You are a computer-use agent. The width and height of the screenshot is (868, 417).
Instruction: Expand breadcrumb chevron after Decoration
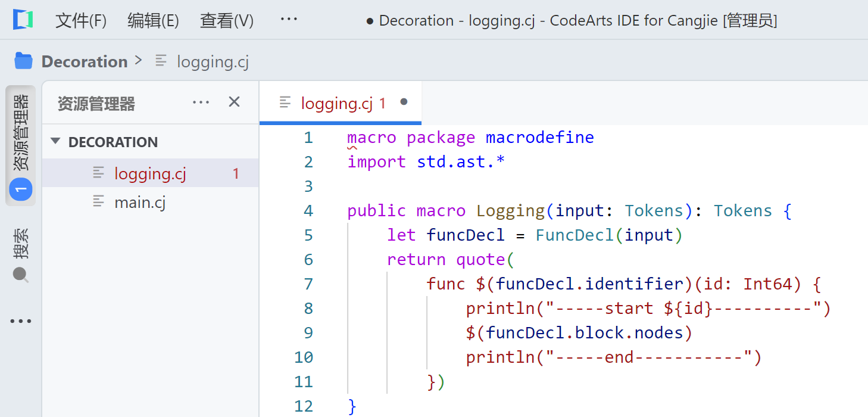click(139, 61)
